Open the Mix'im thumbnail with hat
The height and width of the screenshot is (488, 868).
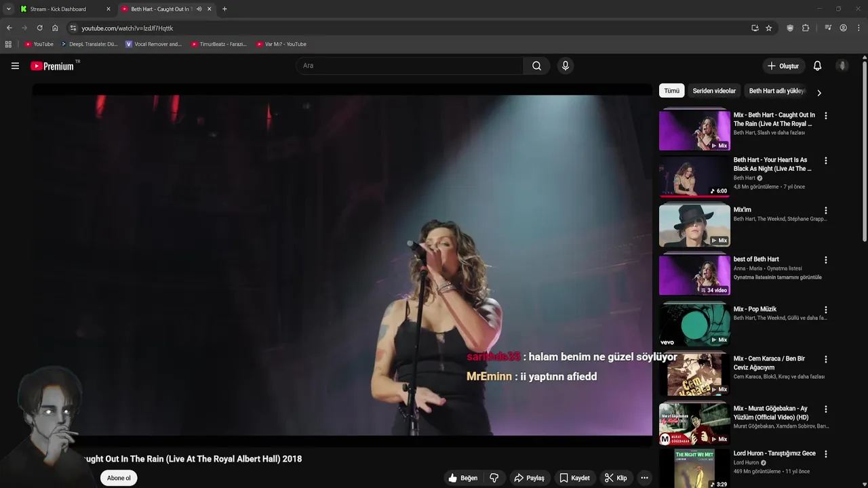coord(694,225)
